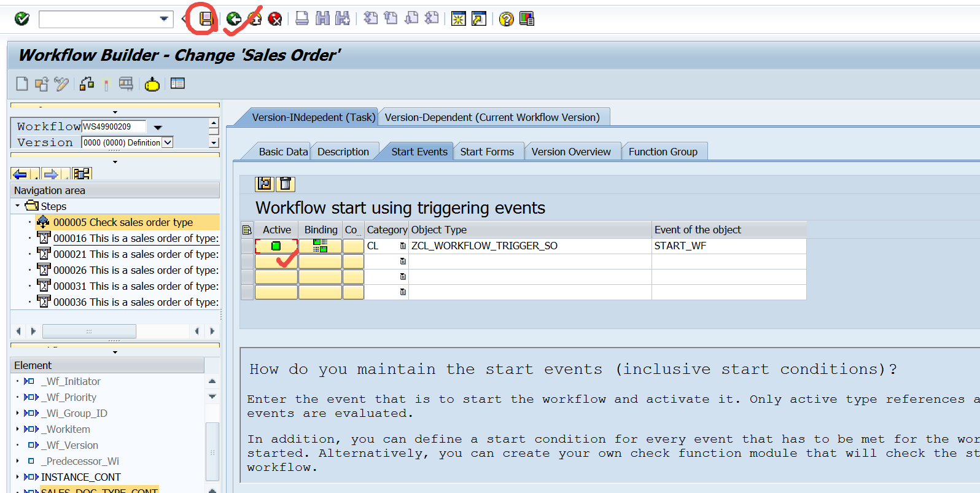Select the _Wf_Initiator element
The width and height of the screenshot is (980, 493).
click(71, 381)
